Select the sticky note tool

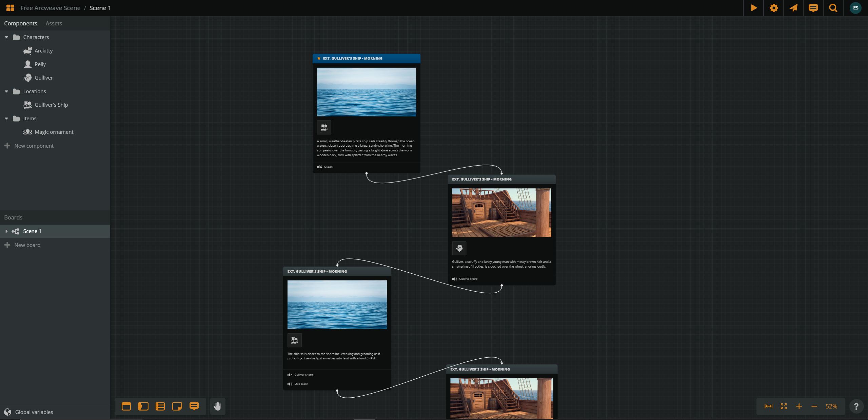[x=177, y=406]
